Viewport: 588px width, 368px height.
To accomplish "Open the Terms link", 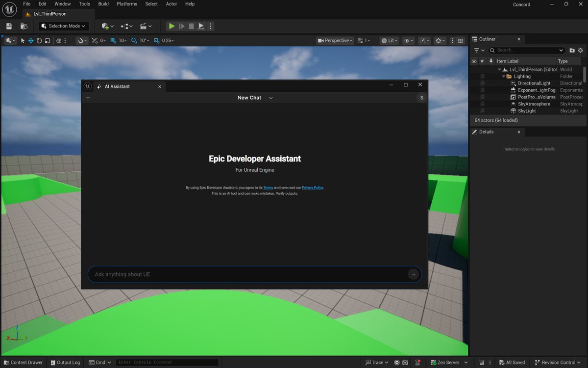I will pyautogui.click(x=268, y=187).
